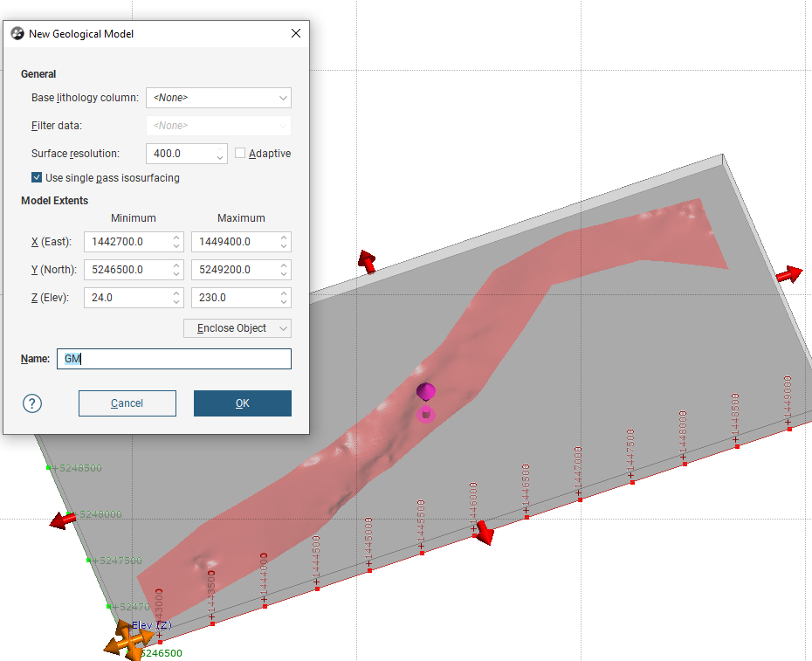812x661 pixels.
Task: Click into the Name text field
Action: pyautogui.click(x=175, y=359)
